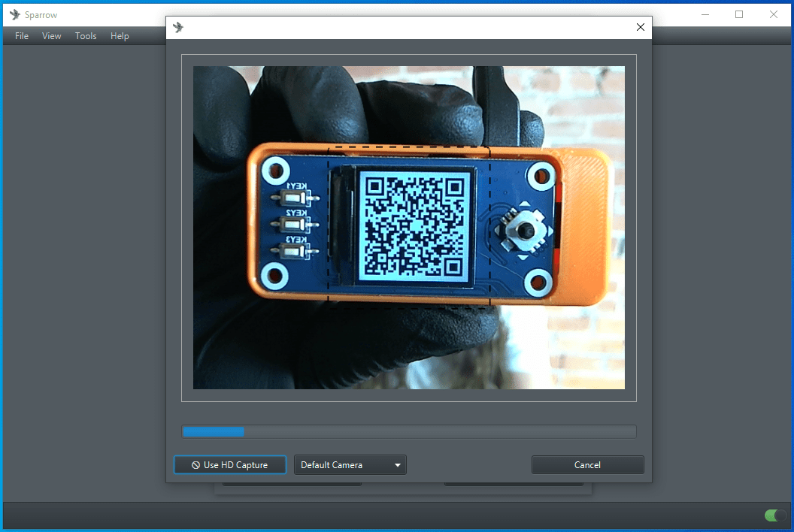Open the Default Camera dropdown

pos(350,465)
